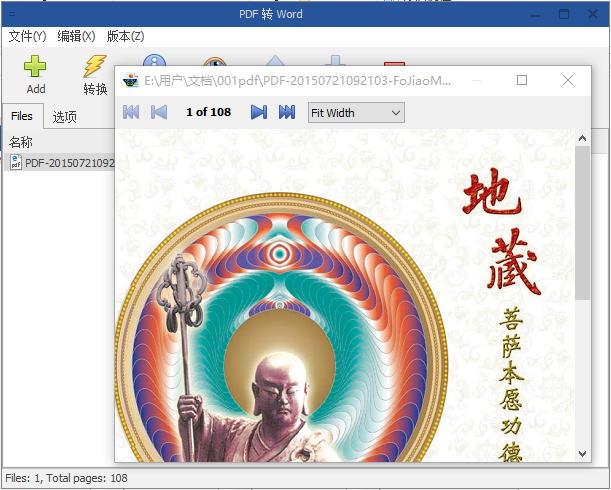Click the green Add files icon
This screenshot has width=611, height=490.
pos(36,68)
